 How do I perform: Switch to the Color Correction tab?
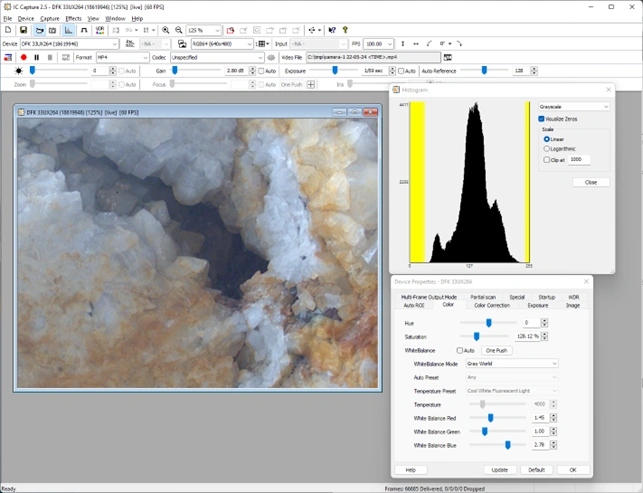click(x=491, y=305)
